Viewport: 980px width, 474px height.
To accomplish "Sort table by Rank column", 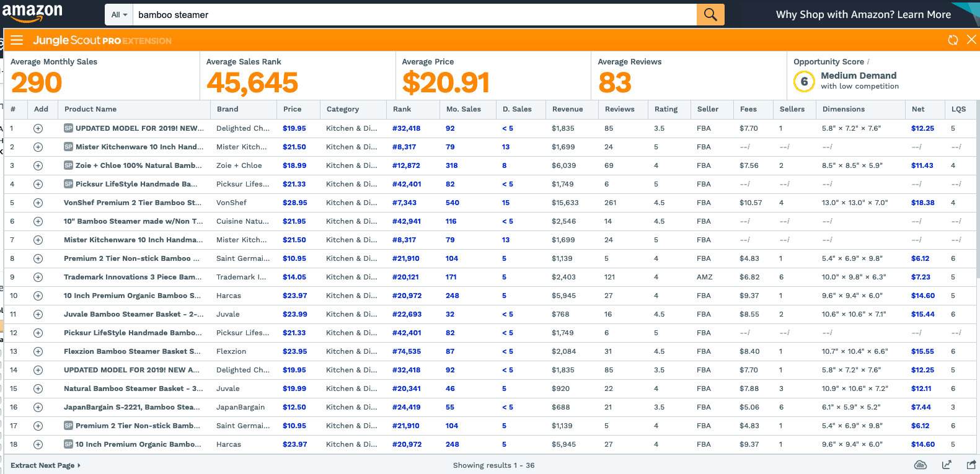I will tap(402, 109).
